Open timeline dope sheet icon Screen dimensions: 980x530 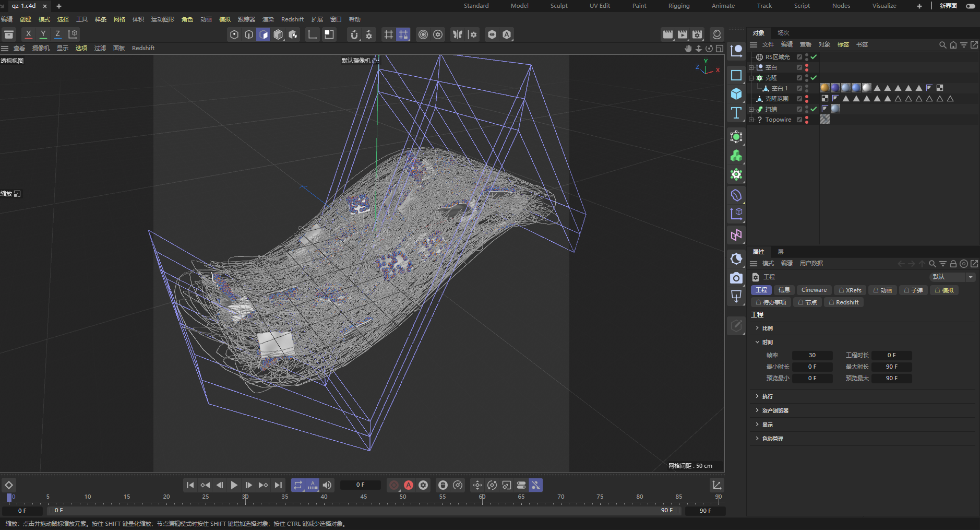point(717,485)
